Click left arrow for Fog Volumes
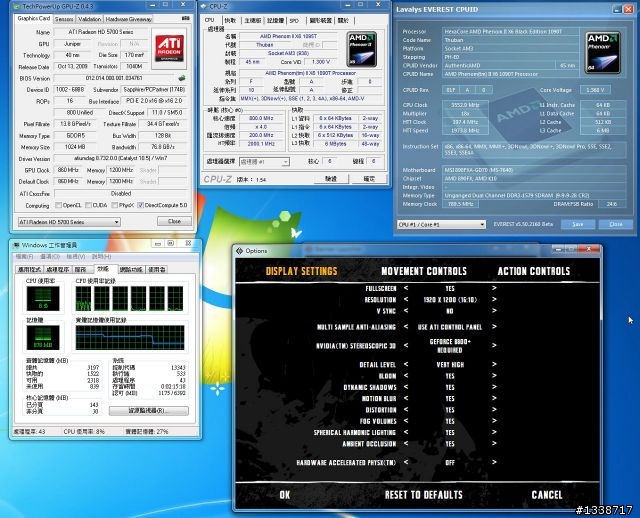This screenshot has height=518, width=640. pos(406,421)
